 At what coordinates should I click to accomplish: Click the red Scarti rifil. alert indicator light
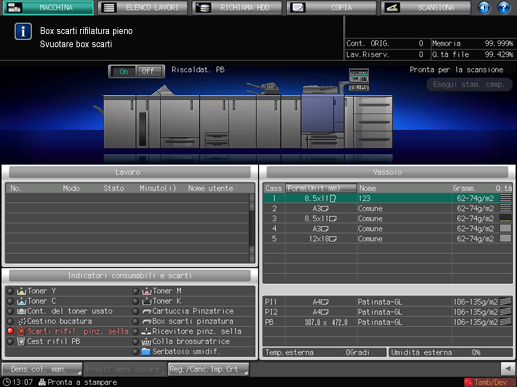click(x=10, y=331)
